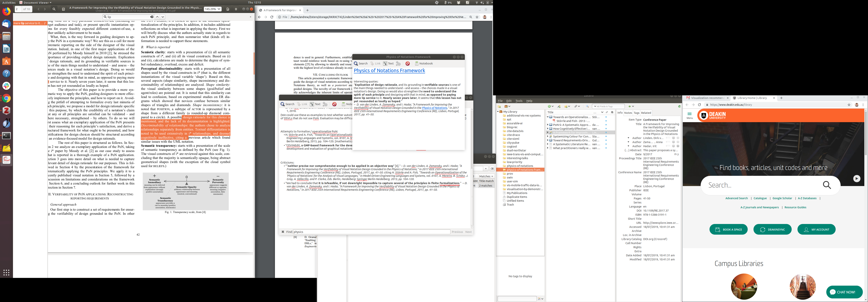Open Document Viewer hamburger menu
The height and width of the screenshot is (302, 868).
236,9
